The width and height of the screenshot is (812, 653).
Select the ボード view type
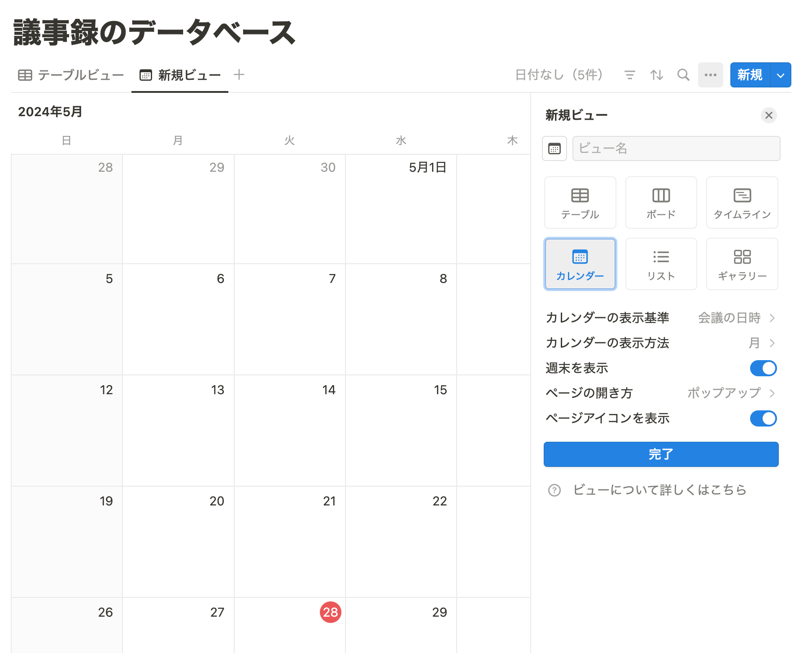661,203
